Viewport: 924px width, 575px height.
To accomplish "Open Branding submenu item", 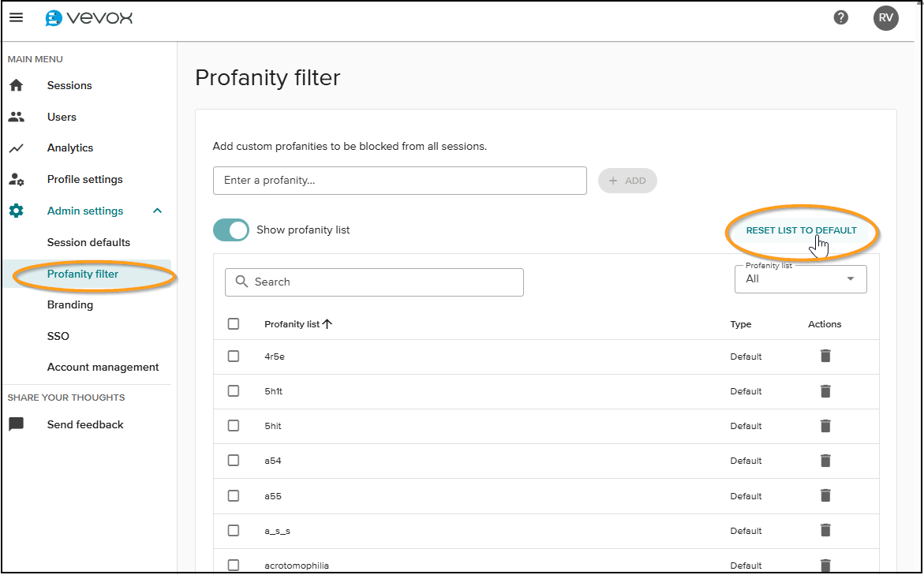I will coord(70,304).
